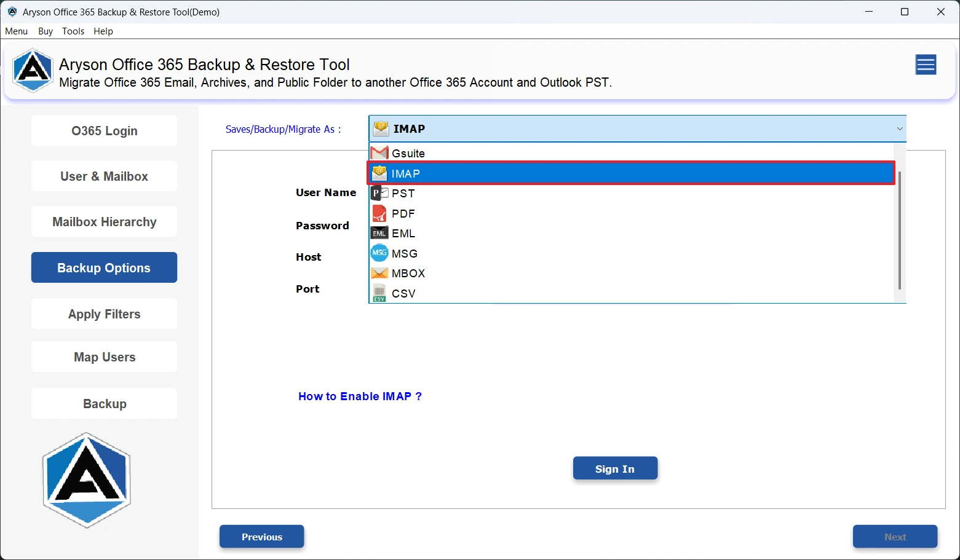
Task: Click the Aryson logo in the header
Action: pyautogui.click(x=33, y=71)
